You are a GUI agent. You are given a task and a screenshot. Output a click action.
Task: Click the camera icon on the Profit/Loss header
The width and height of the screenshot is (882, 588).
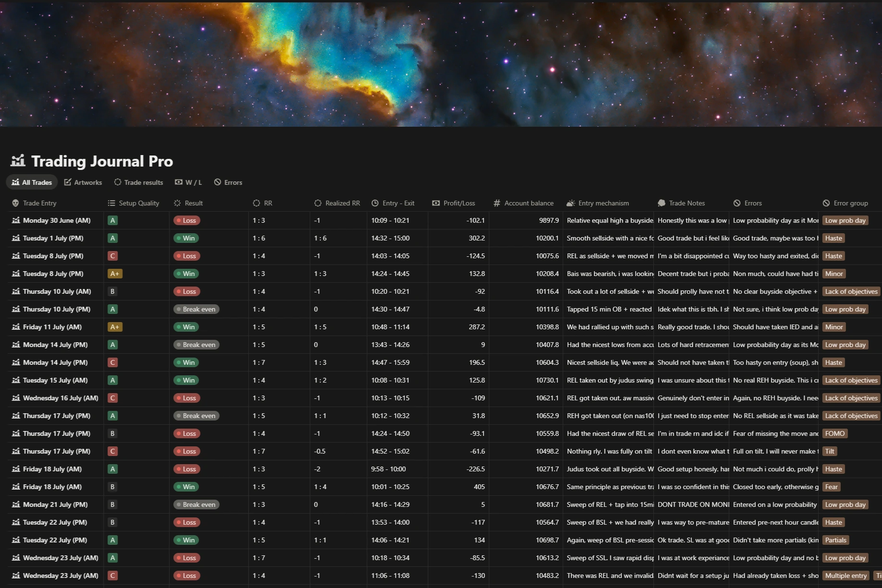436,203
